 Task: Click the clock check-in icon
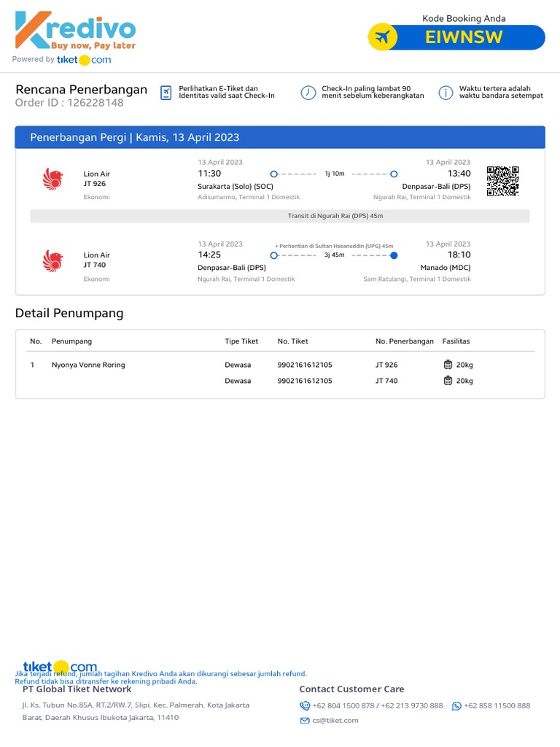pyautogui.click(x=308, y=93)
